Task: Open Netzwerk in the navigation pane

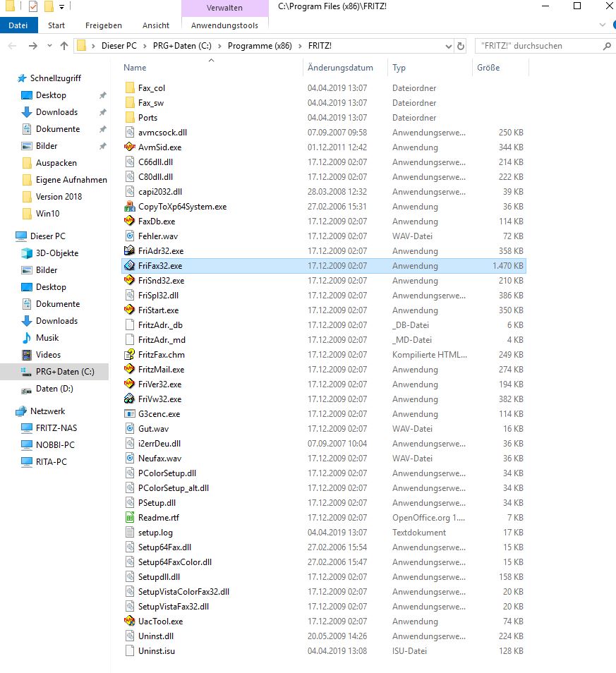Action: (48, 411)
